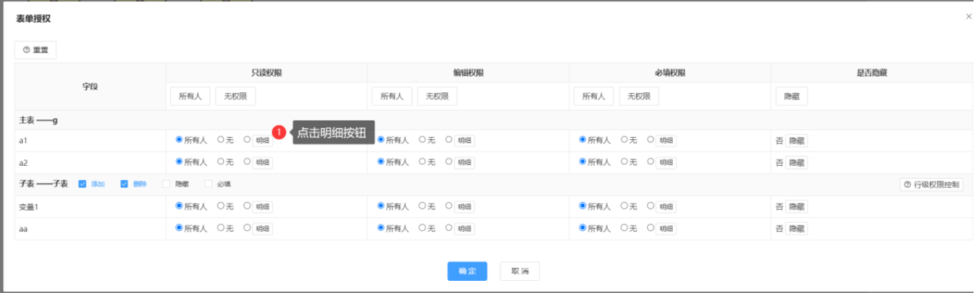Select 所有人 radio for a2 必填权限
Screen dimensions: 980x293
[x=583, y=162]
